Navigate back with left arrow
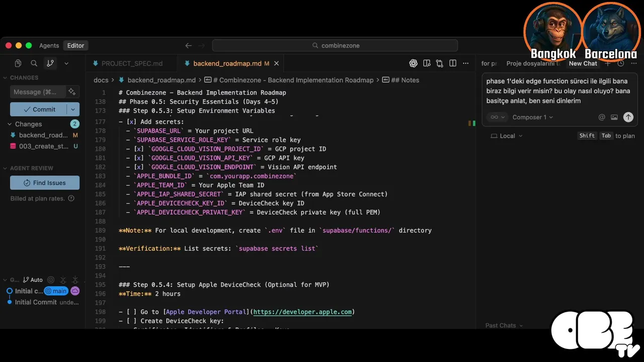This screenshot has width=644, height=362. click(x=189, y=45)
